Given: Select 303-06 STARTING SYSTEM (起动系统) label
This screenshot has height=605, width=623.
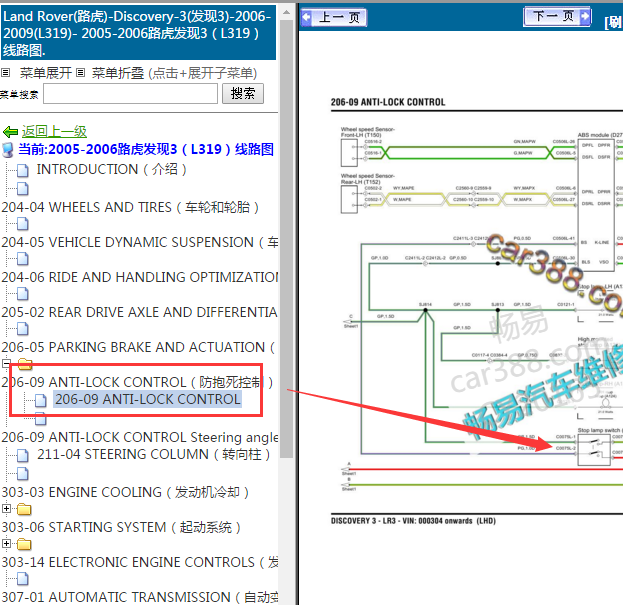Looking at the screenshot, I should pyautogui.click(x=121, y=527).
